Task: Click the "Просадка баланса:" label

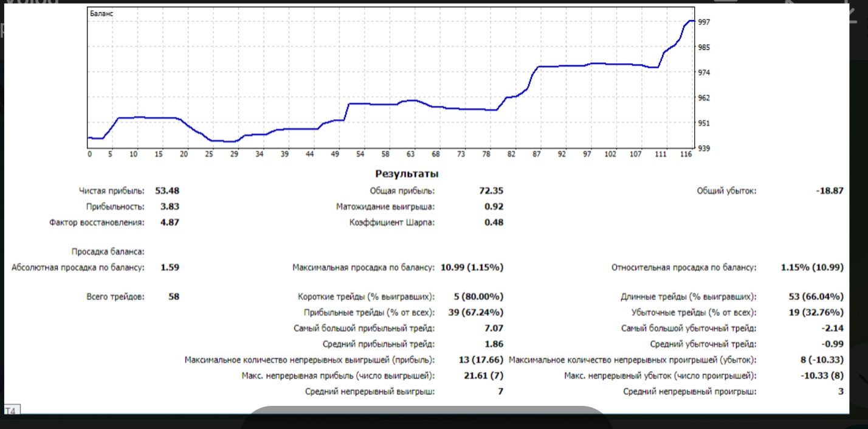Action: click(108, 251)
